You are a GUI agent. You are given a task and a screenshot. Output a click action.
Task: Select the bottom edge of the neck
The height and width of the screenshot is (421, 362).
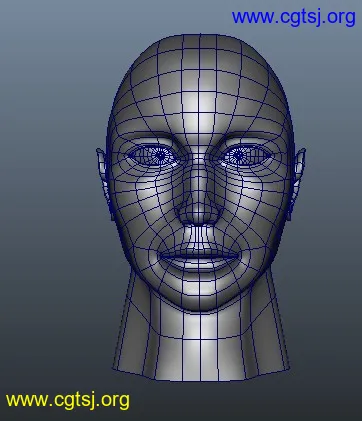click(201, 375)
